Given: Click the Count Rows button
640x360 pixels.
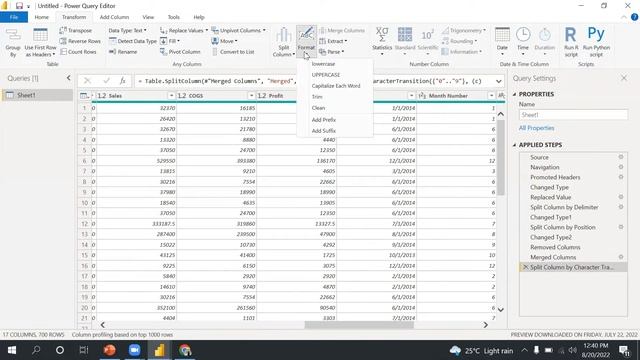Looking at the screenshot, I should [x=78, y=52].
